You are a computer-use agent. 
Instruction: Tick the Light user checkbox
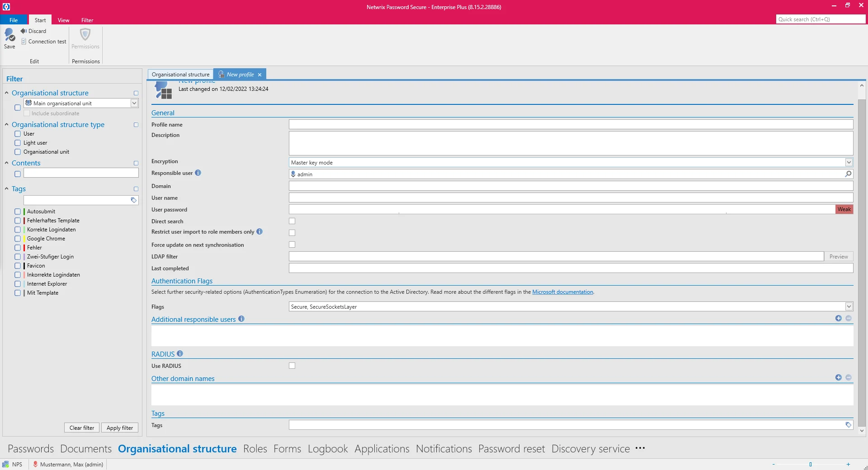[x=18, y=143]
